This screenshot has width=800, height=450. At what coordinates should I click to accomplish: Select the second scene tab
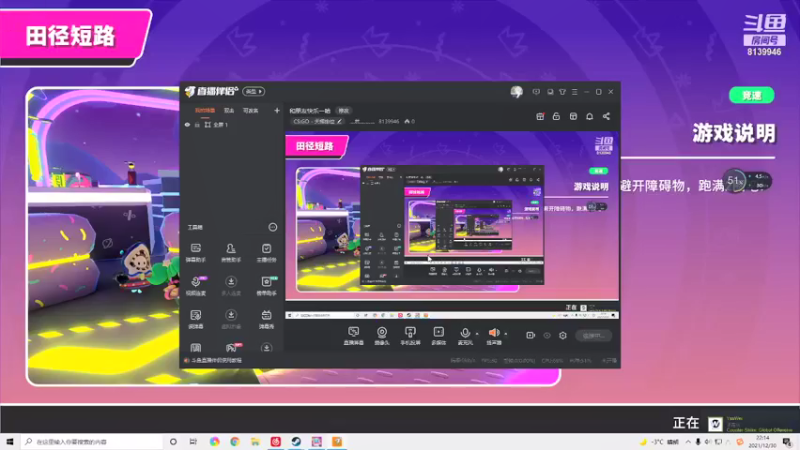[x=229, y=111]
